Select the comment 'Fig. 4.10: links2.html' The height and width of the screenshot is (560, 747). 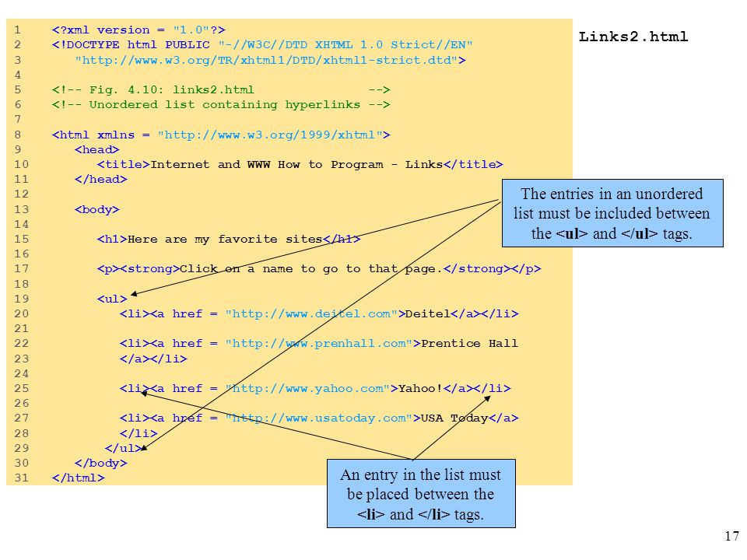click(221, 89)
